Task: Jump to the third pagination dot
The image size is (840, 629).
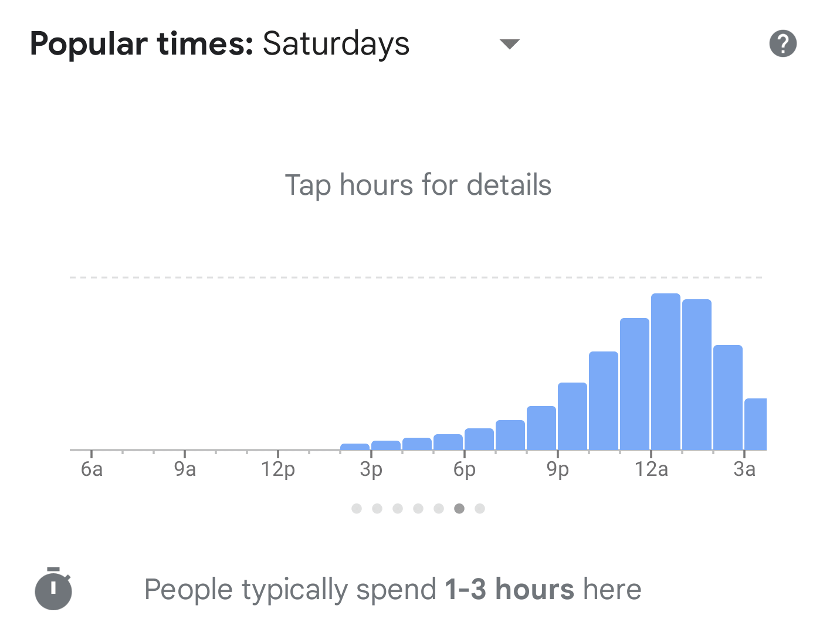Action: (x=398, y=508)
